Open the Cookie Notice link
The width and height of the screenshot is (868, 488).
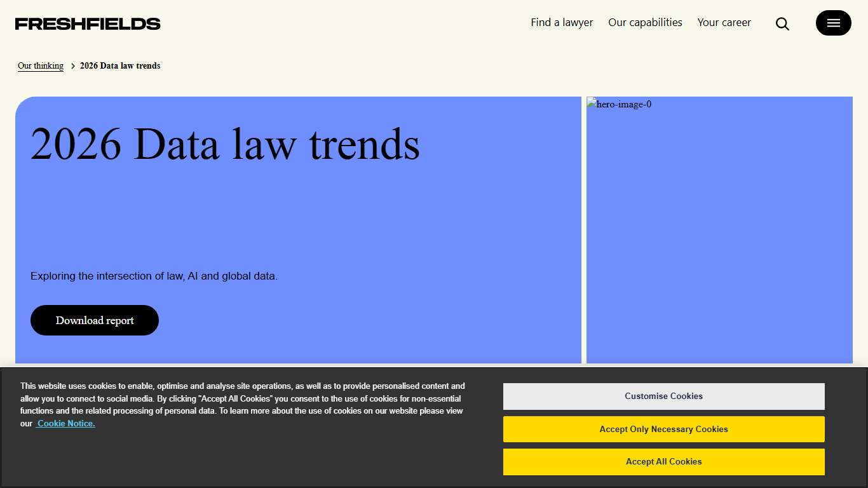65,423
